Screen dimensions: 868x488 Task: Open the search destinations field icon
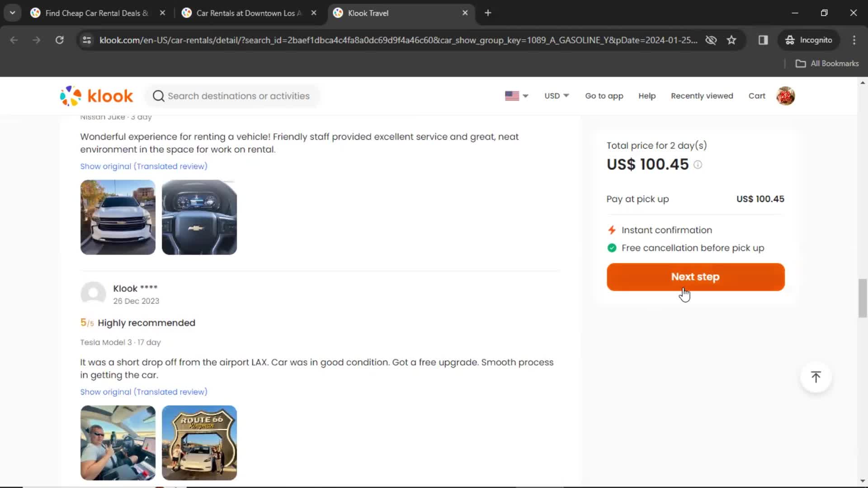point(158,95)
